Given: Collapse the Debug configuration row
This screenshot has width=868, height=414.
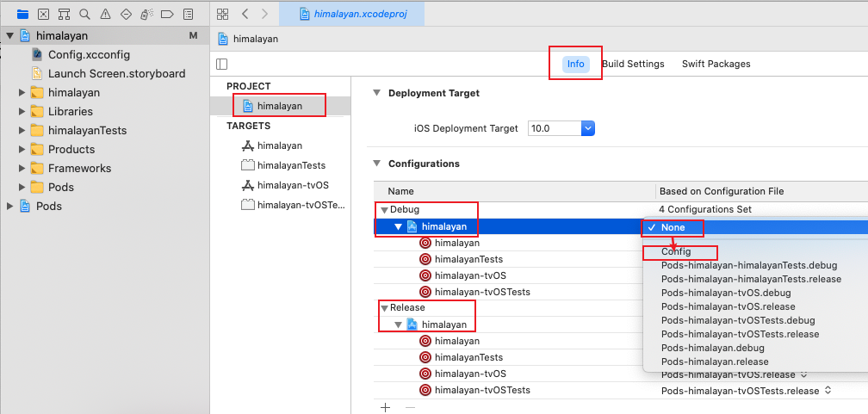Looking at the screenshot, I should 384,210.
